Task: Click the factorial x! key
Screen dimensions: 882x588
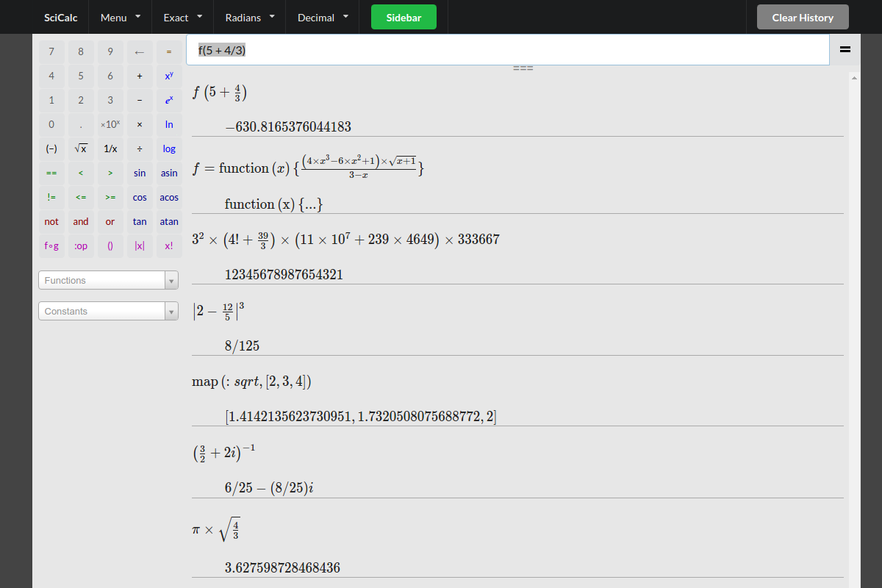Action: tap(169, 246)
